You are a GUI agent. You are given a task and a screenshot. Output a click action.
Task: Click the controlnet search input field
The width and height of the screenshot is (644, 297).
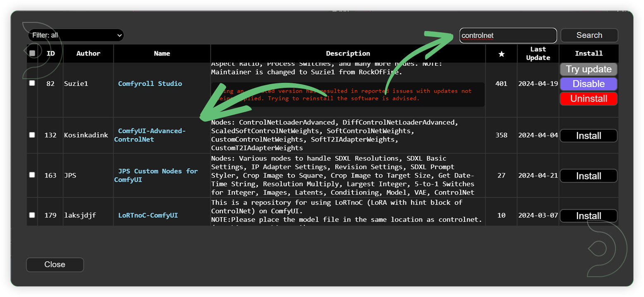point(508,36)
